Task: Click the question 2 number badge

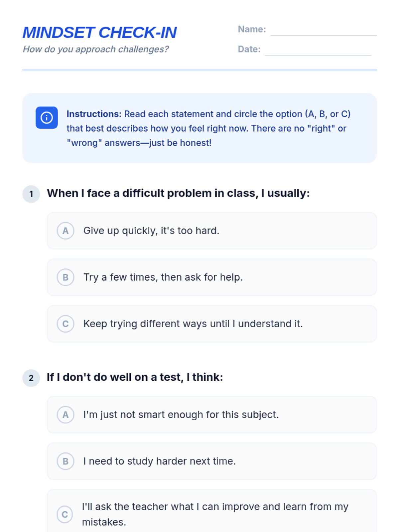Action: 31,378
